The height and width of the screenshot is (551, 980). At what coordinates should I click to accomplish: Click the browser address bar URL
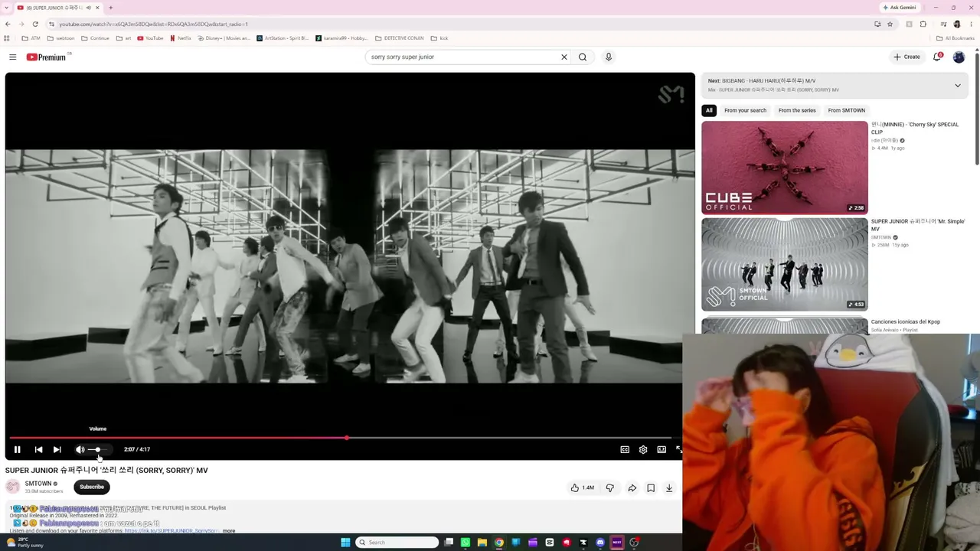click(153, 24)
